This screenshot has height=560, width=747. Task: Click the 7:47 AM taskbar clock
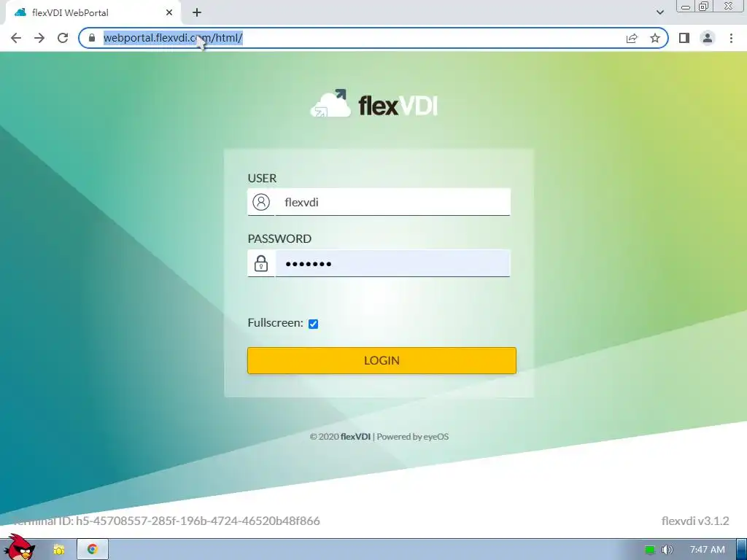[x=708, y=550]
